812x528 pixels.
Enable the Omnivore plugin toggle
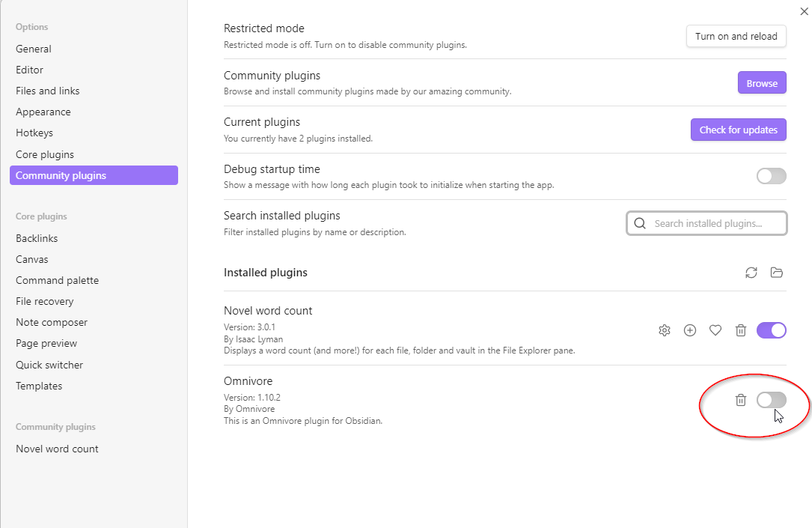771,400
